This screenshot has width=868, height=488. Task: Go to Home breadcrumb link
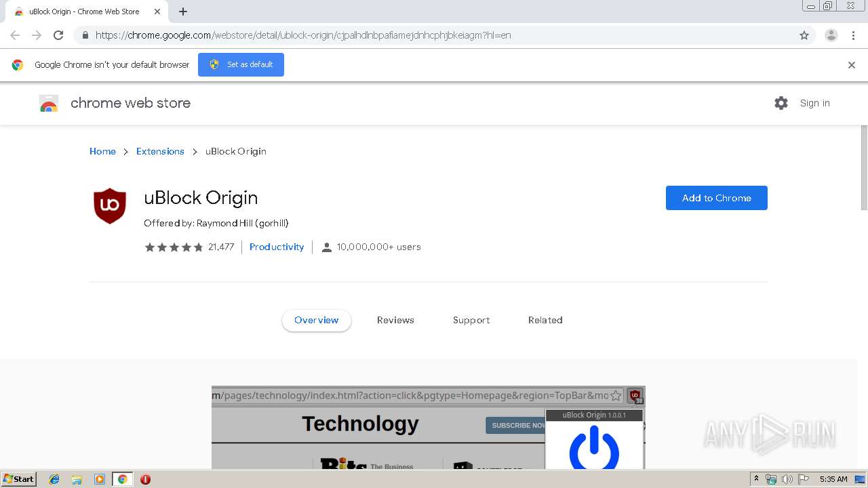[102, 151]
